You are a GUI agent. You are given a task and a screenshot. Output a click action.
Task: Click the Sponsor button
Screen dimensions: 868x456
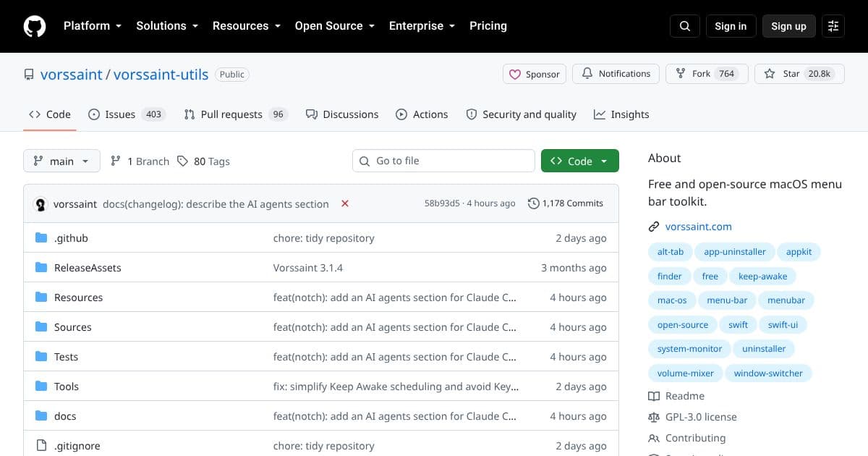pos(535,74)
